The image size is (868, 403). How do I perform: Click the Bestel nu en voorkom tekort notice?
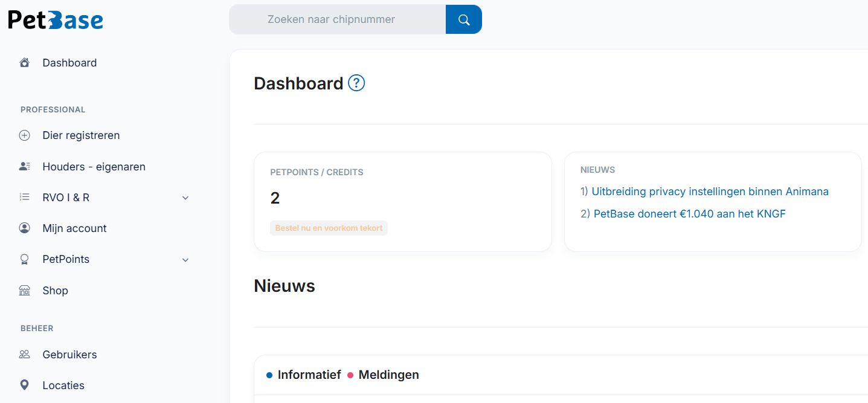coord(329,228)
